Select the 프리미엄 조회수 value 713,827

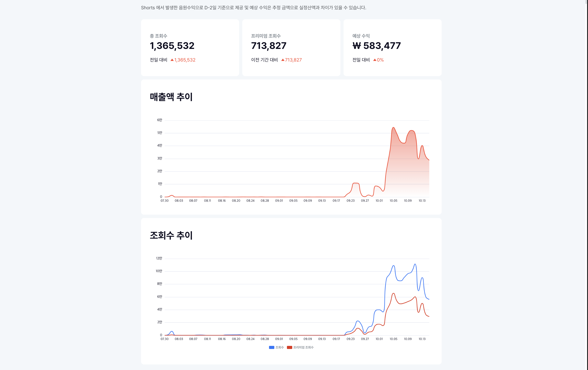click(269, 46)
